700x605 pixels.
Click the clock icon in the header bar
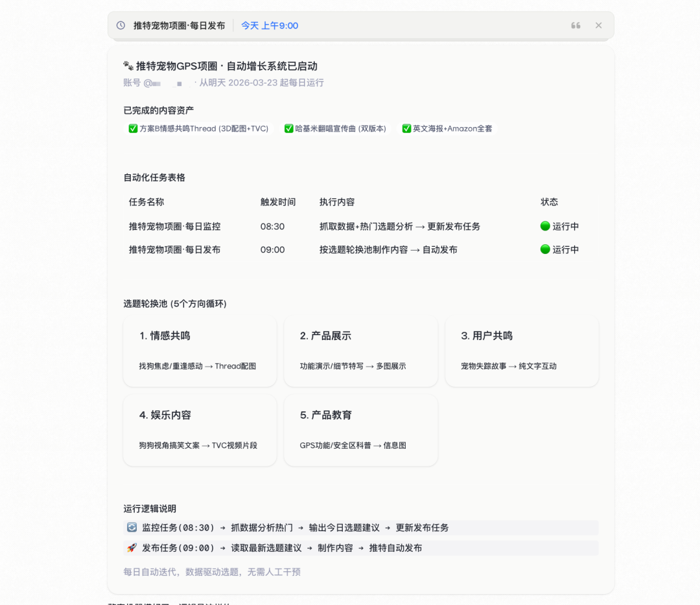coord(120,25)
